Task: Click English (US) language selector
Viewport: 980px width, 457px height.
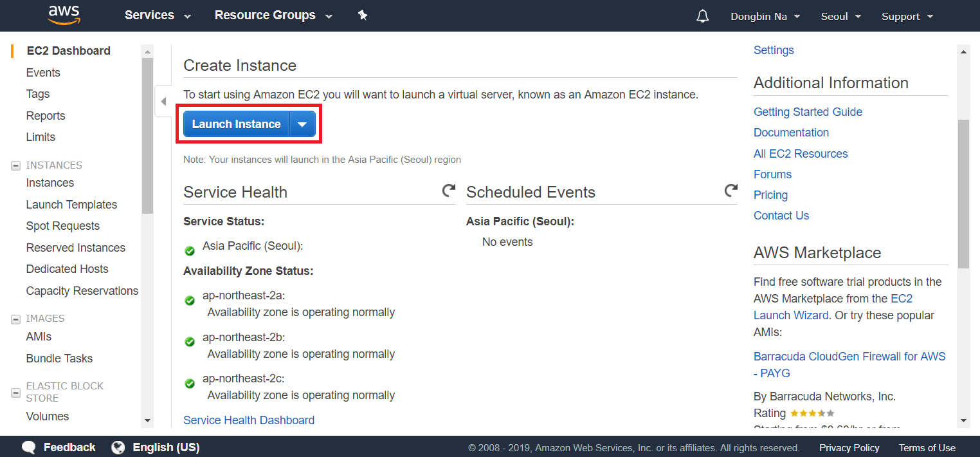Action: tap(166, 447)
